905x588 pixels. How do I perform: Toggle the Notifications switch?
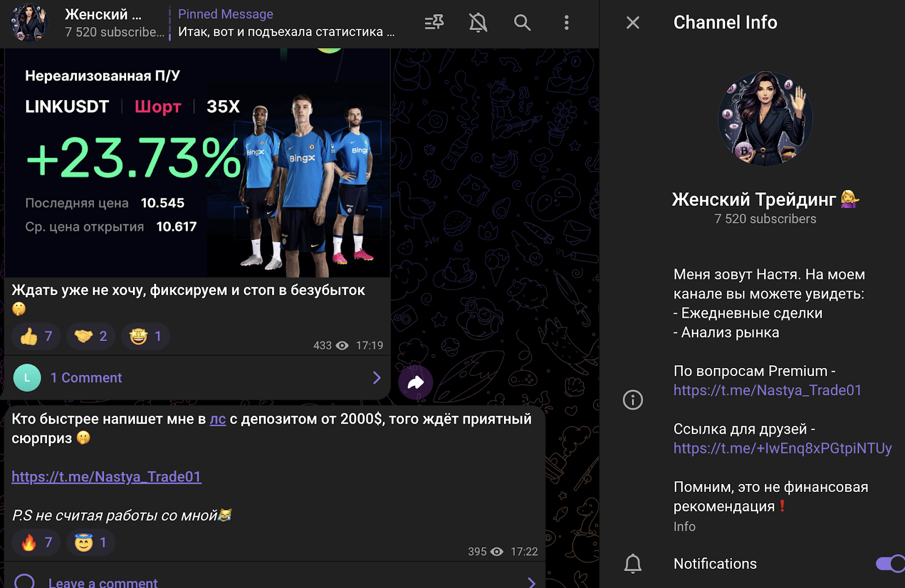pos(890,564)
